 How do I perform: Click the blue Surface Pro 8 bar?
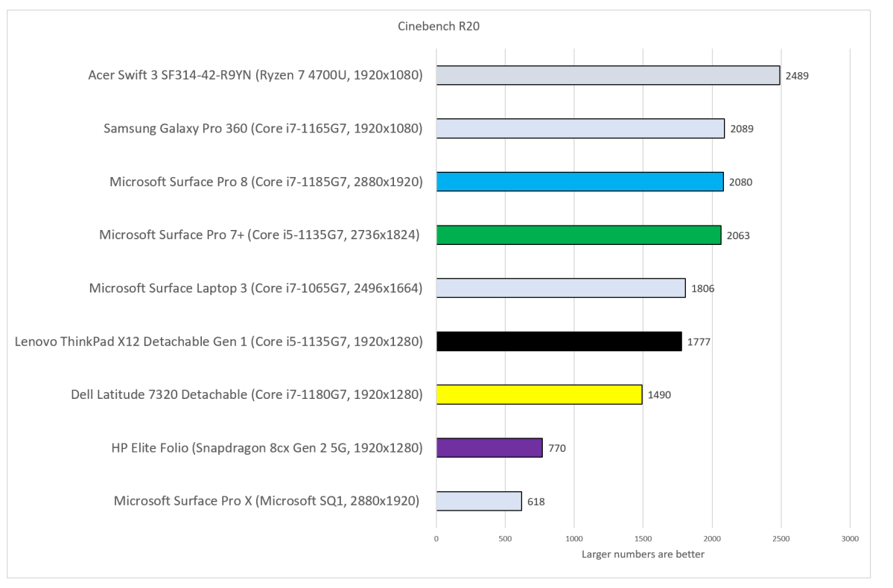point(579,182)
